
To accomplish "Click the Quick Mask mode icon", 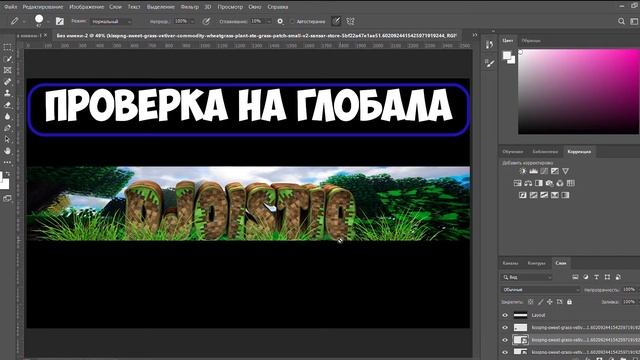I will tap(7, 199).
